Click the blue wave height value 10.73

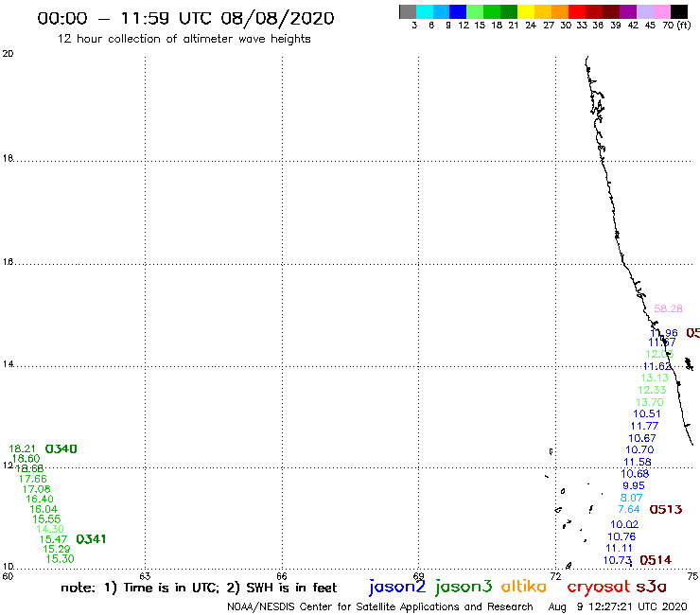[x=618, y=560]
